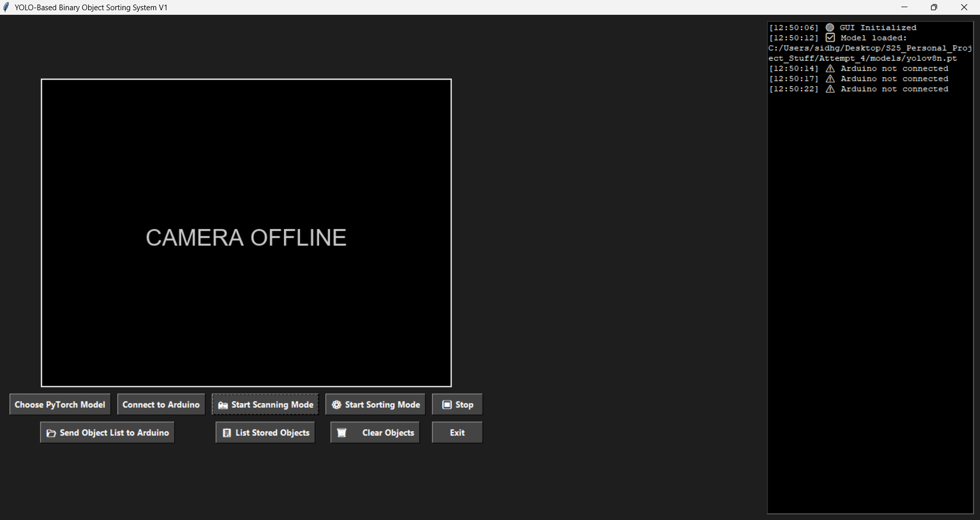Click the gear icon on Start Sorting Mode
Viewport: 980px width, 520px height.
[337, 405]
